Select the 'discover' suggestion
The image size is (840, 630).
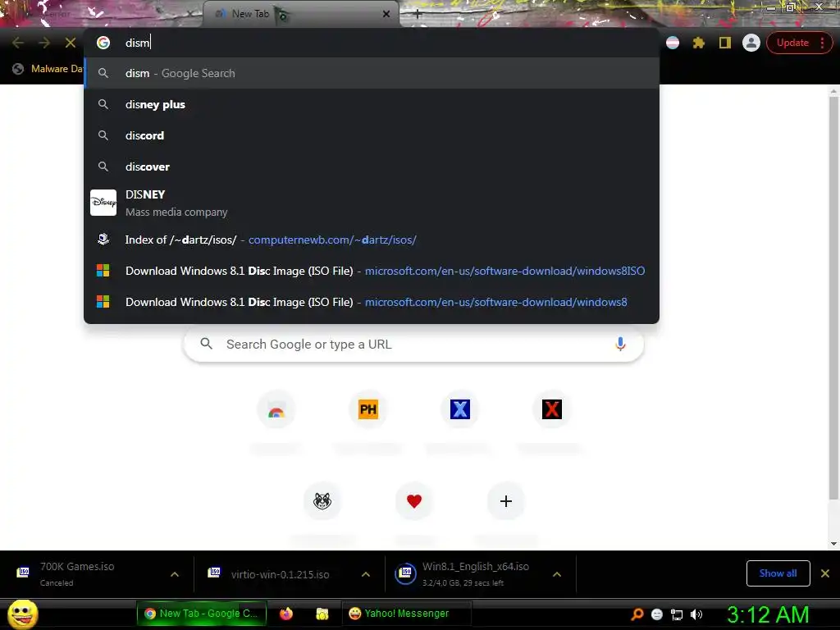[372, 167]
